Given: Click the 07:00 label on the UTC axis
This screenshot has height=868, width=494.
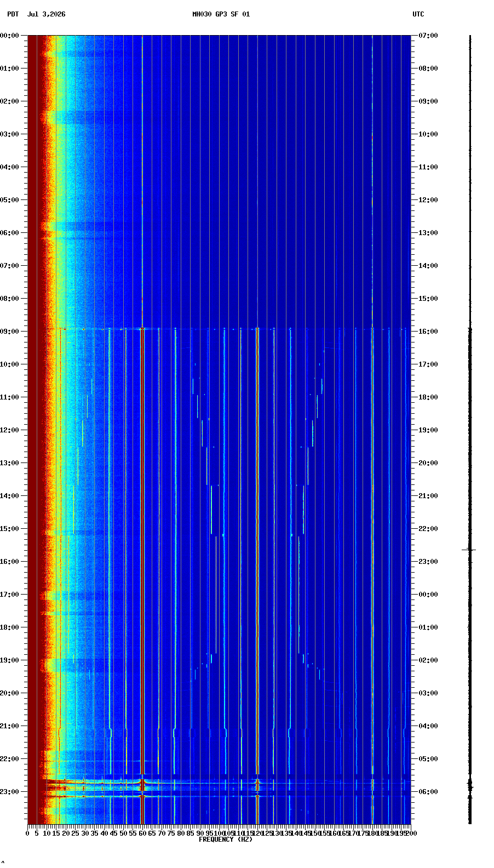Looking at the screenshot, I should 428,36.
